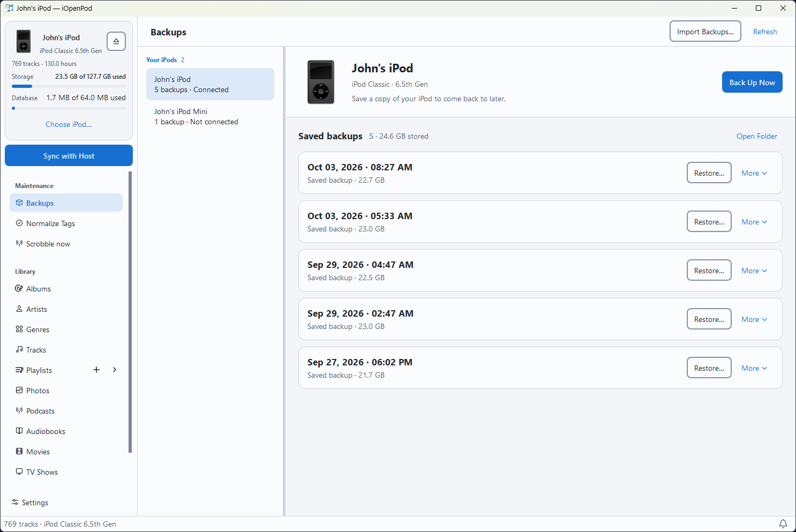Click Back Up Now button
Image resolution: width=796 pixels, height=532 pixels.
752,82
